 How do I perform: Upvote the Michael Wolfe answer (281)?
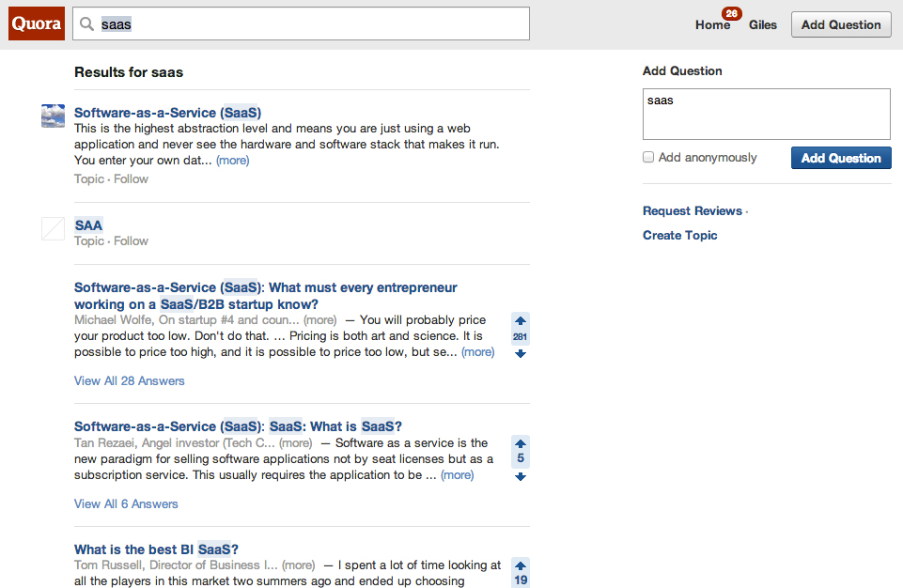(x=520, y=321)
